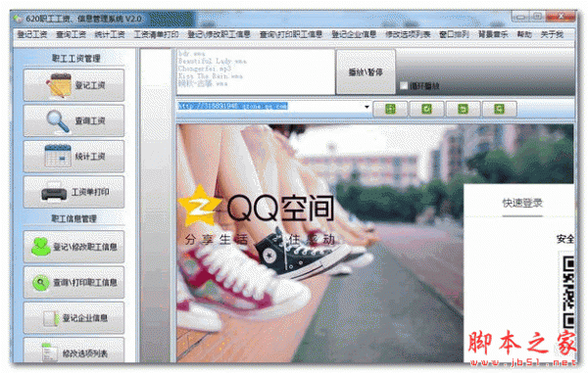Open 登记企业信息 in the sidebar
This screenshot has width=588, height=373.
tap(73, 318)
